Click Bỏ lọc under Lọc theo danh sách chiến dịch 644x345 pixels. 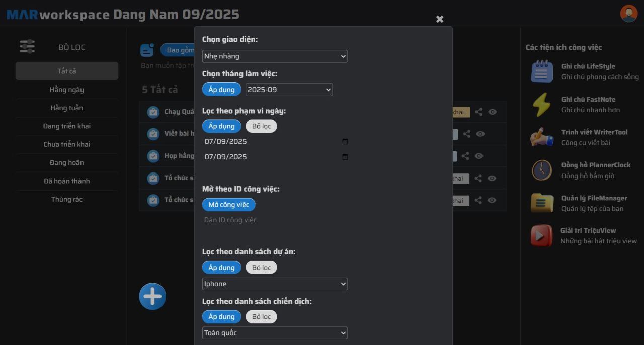(x=261, y=317)
